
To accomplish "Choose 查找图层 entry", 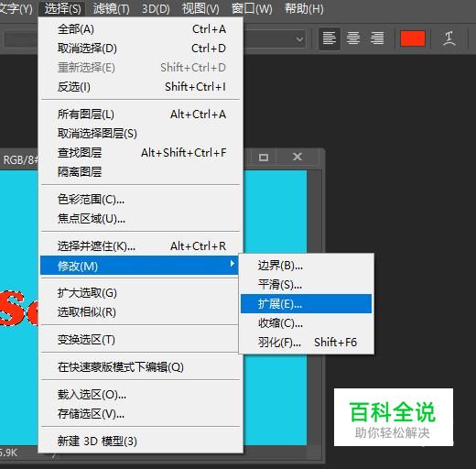I will 140,153.
